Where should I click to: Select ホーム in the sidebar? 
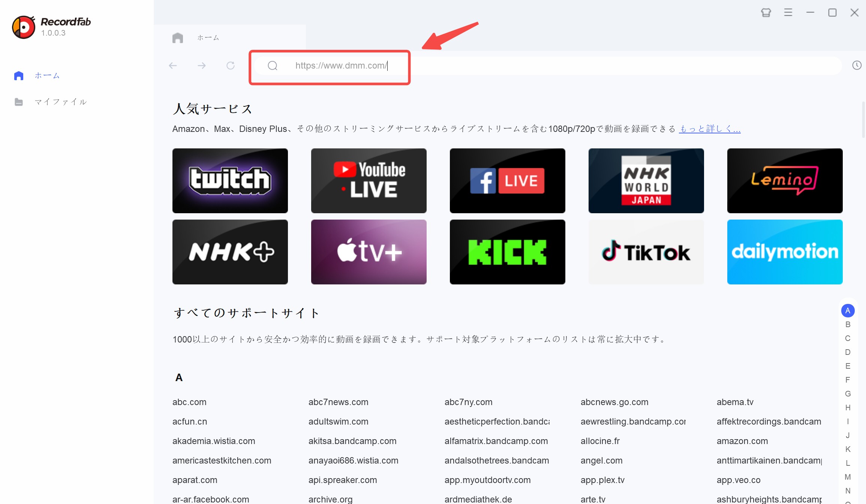click(47, 76)
